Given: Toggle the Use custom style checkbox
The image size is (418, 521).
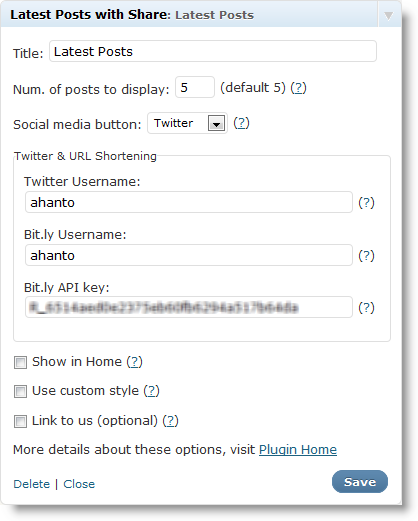Looking at the screenshot, I should point(20,391).
